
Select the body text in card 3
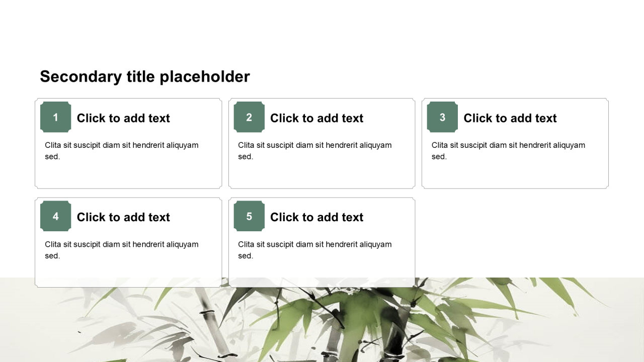tap(508, 150)
